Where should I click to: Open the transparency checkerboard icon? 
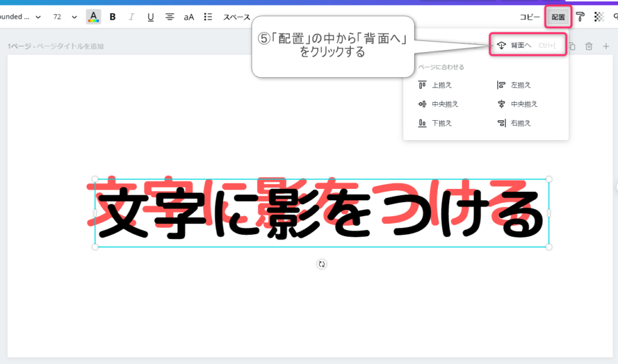click(599, 17)
